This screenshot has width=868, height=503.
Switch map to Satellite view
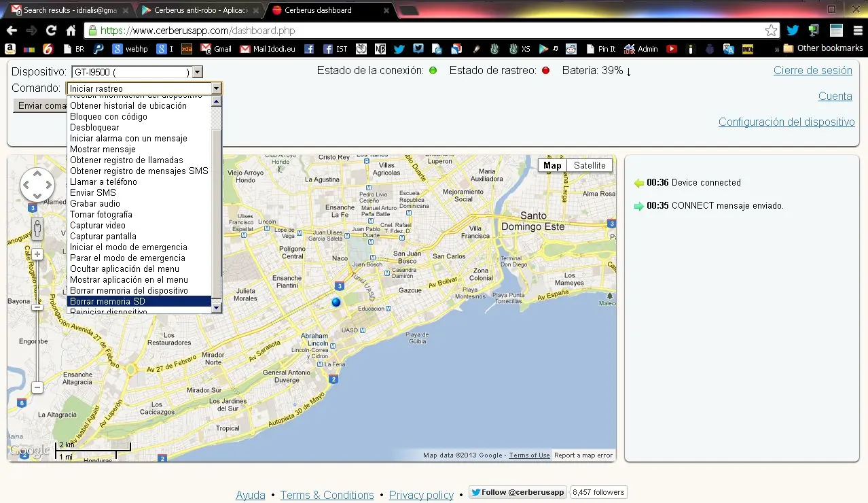(x=590, y=165)
